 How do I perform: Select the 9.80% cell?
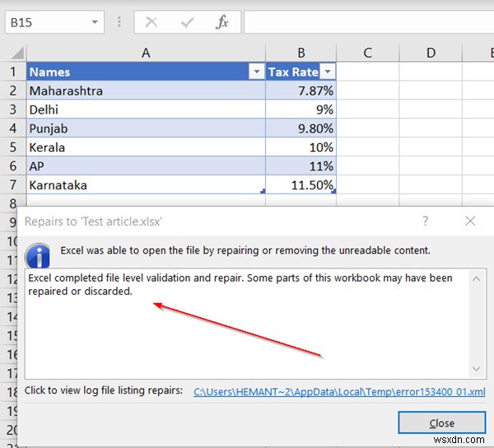301,128
